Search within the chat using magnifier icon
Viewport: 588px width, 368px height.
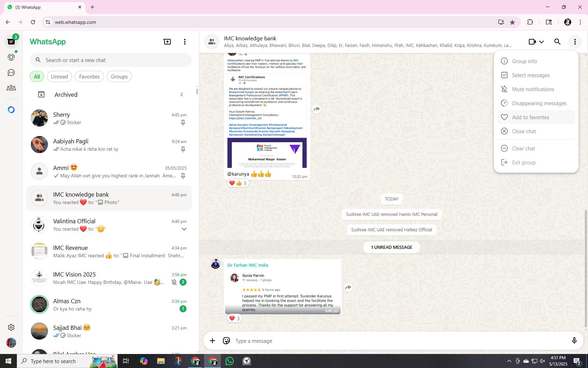pos(557,42)
